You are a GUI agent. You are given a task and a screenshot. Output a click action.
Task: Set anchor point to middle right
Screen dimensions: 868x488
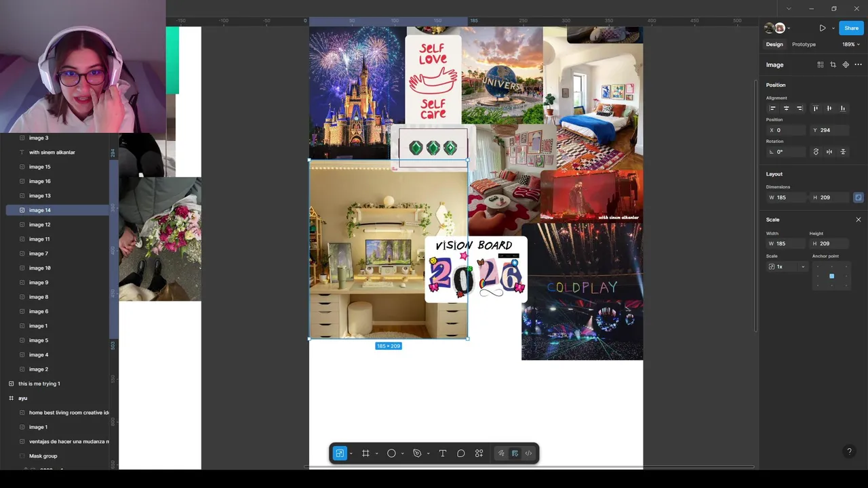pos(845,276)
